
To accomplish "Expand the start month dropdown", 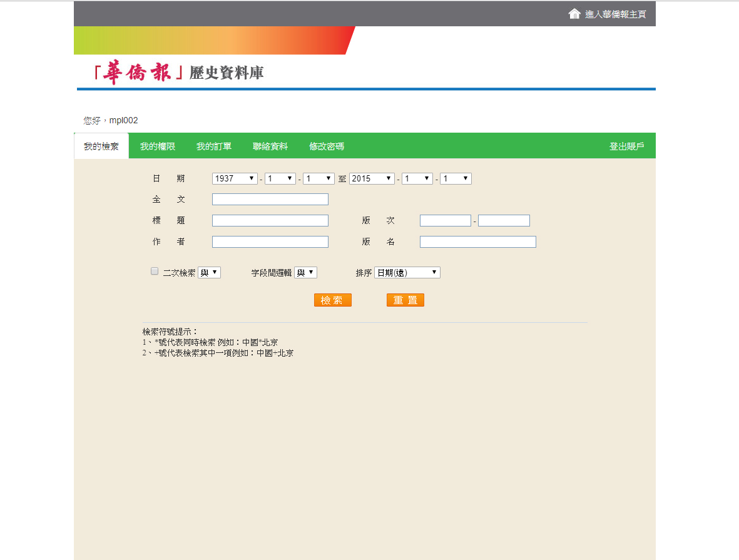I will pos(280,179).
